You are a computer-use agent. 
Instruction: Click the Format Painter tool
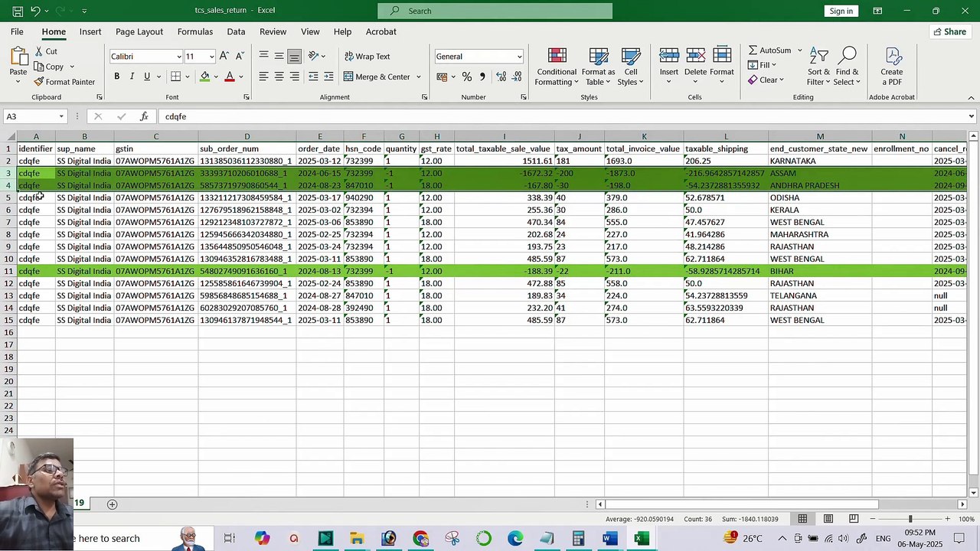64,82
